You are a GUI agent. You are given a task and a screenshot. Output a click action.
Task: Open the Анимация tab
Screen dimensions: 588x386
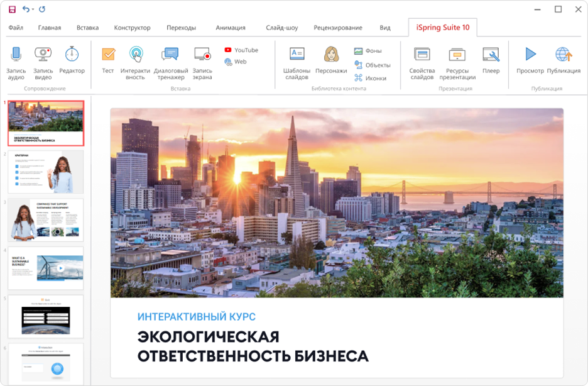(231, 28)
